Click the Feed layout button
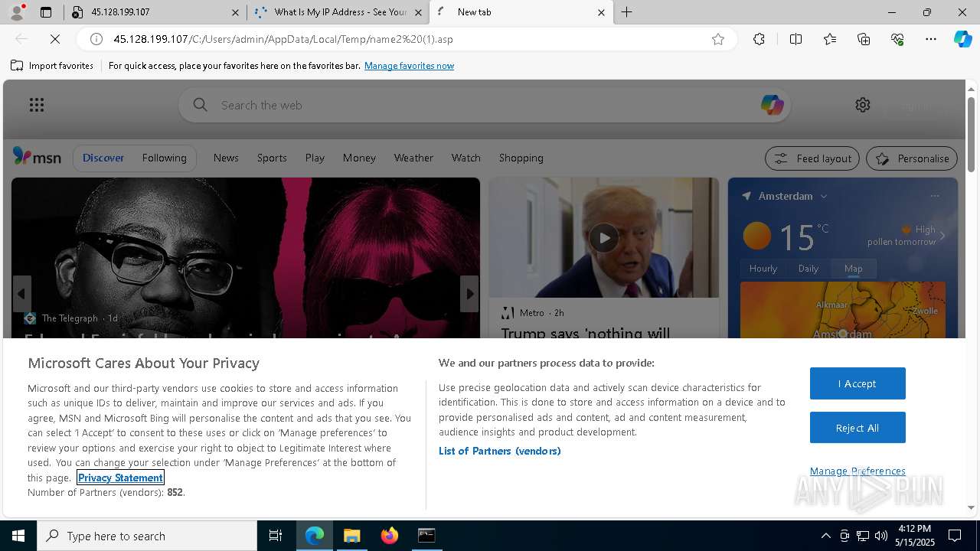The width and height of the screenshot is (980, 551). 812,158
